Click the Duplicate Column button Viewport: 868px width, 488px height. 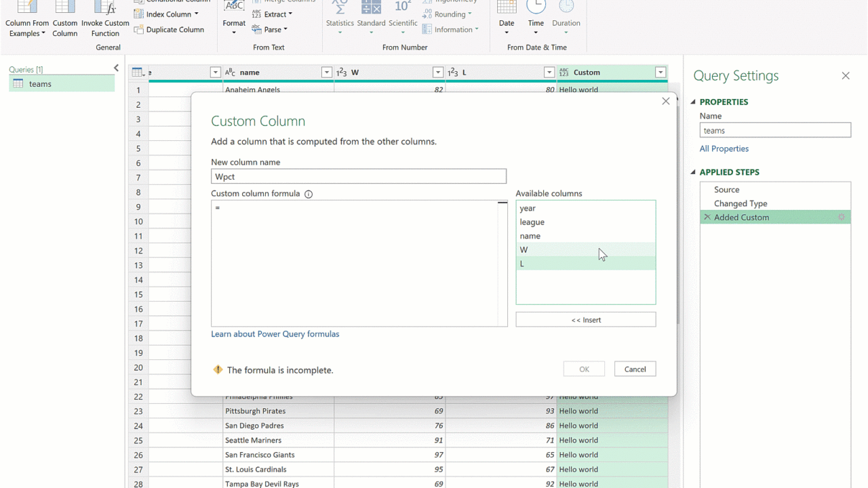point(169,30)
